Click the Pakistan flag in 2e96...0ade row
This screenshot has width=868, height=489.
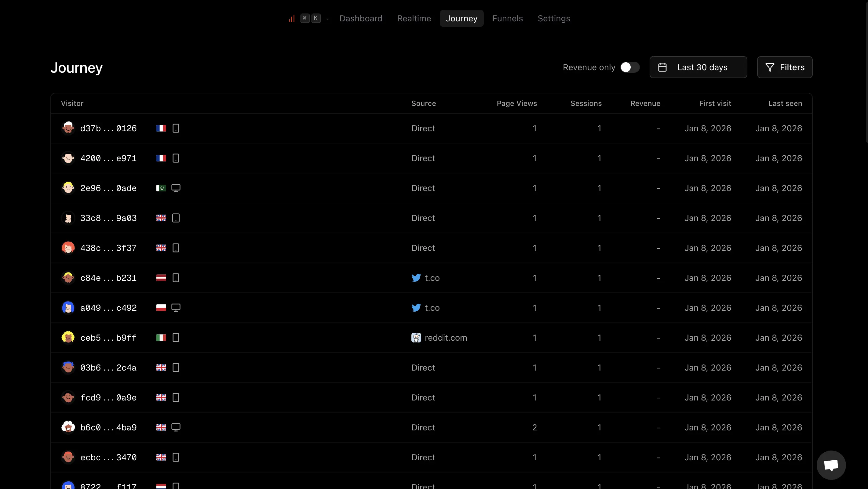coord(161,188)
